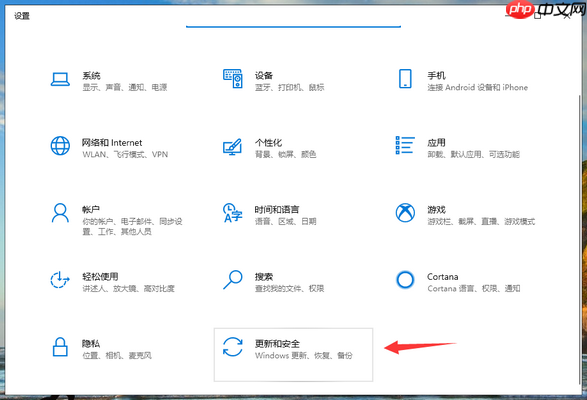Open the 隐私 padlock icon
The width and height of the screenshot is (587, 400).
pos(60,347)
